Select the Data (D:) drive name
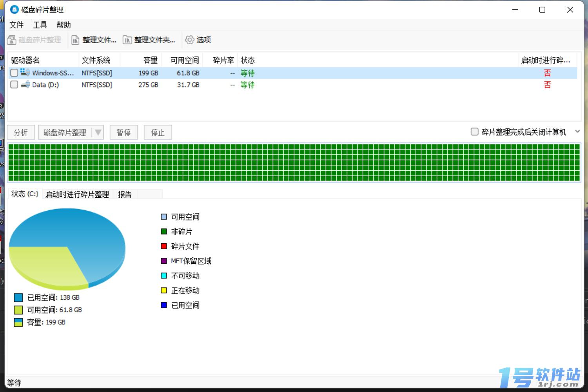Image resolution: width=588 pixels, height=392 pixels. click(x=45, y=85)
